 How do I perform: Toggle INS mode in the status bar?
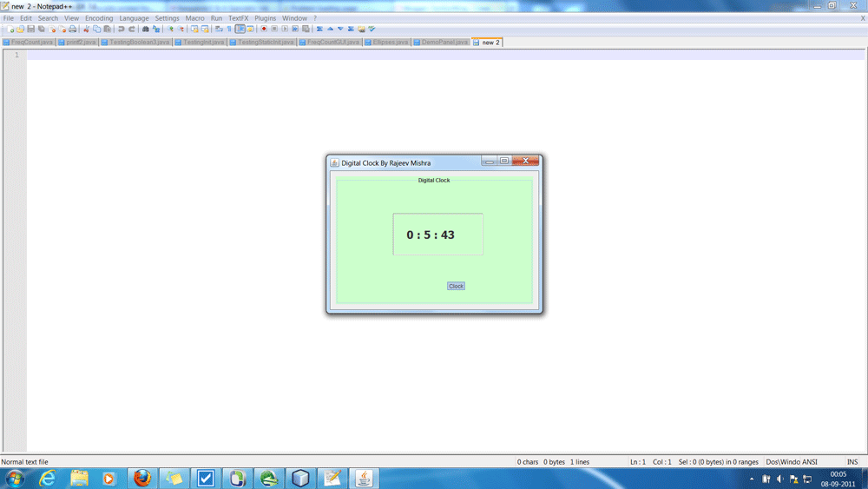[x=852, y=462]
